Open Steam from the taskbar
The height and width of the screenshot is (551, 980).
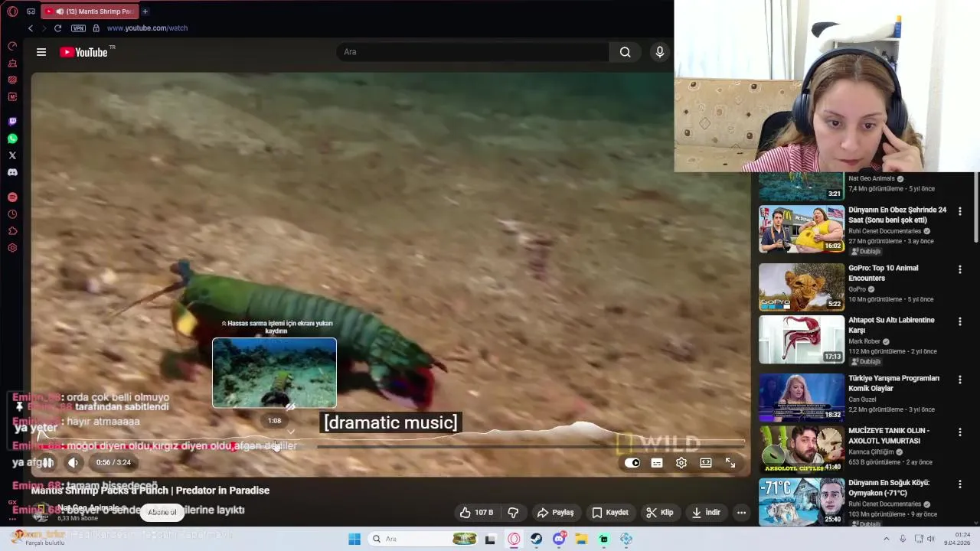coord(537,539)
